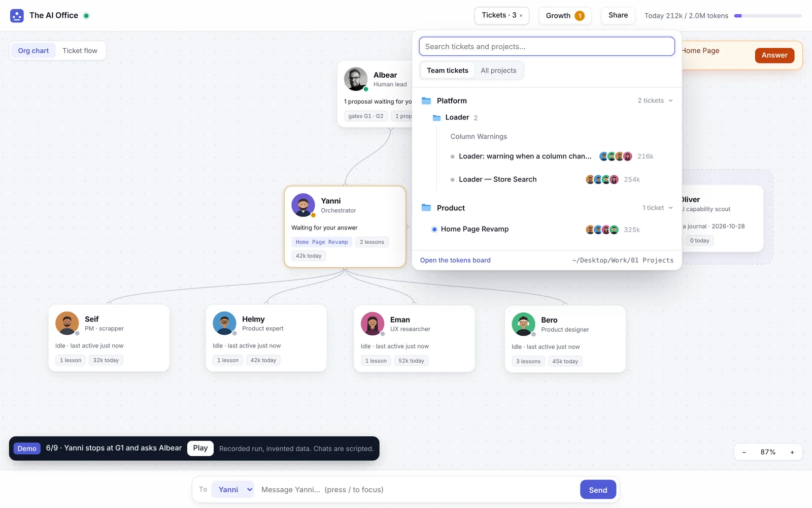Click Yanni's orchestrator avatar
The image size is (812, 508).
(x=303, y=205)
